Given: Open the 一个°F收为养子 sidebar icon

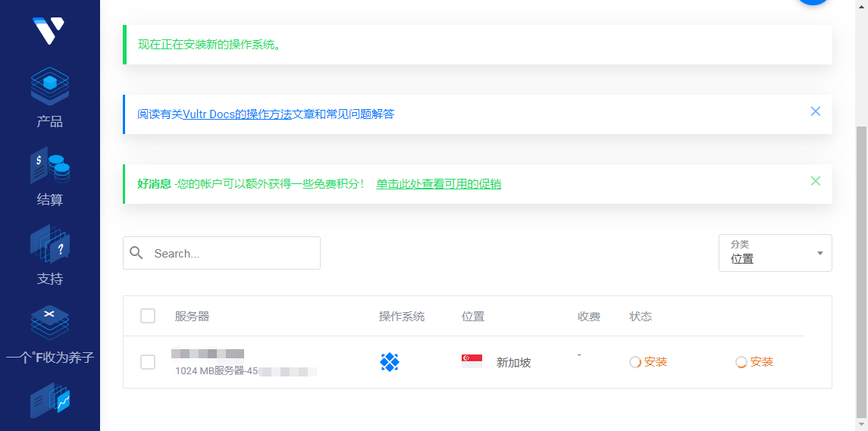Looking at the screenshot, I should [50, 323].
